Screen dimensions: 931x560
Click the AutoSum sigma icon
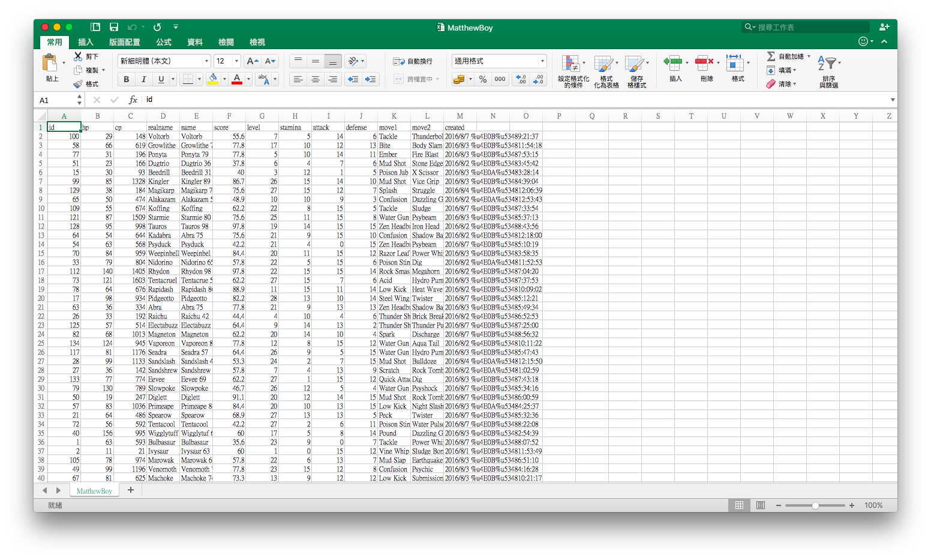click(771, 56)
